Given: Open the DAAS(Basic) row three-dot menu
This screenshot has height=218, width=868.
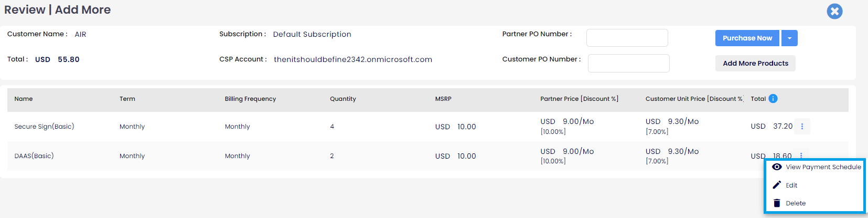Looking at the screenshot, I should tap(801, 155).
